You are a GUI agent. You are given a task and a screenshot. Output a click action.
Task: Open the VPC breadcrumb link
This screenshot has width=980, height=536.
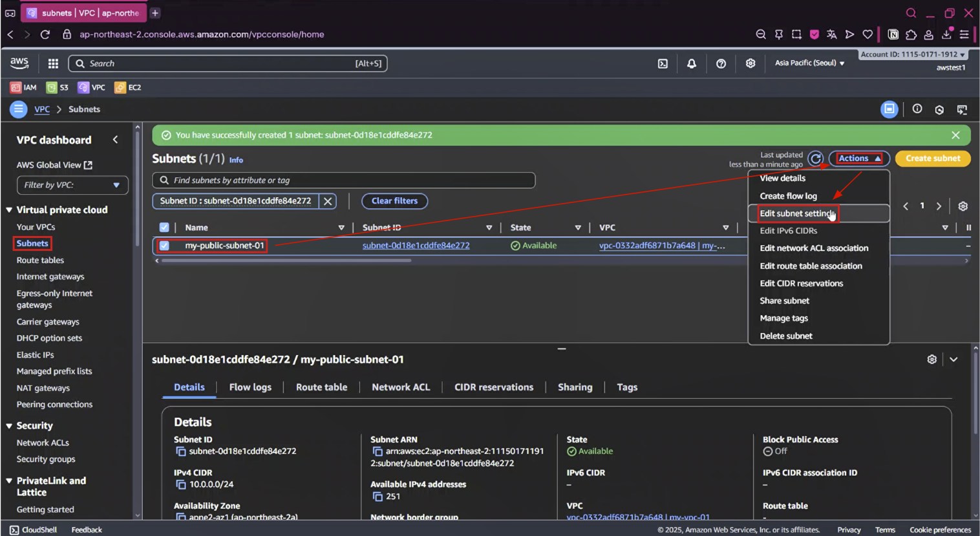(x=42, y=109)
